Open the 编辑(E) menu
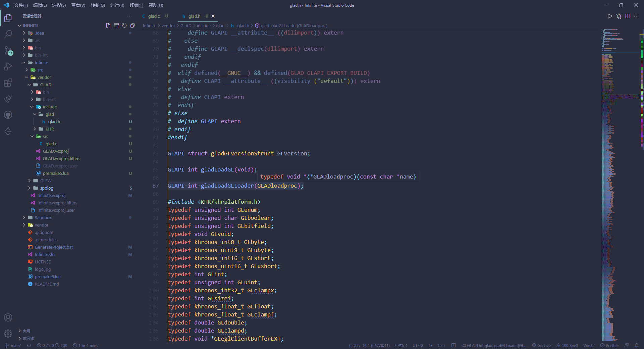Viewport: 644px width, 349px height. [40, 5]
